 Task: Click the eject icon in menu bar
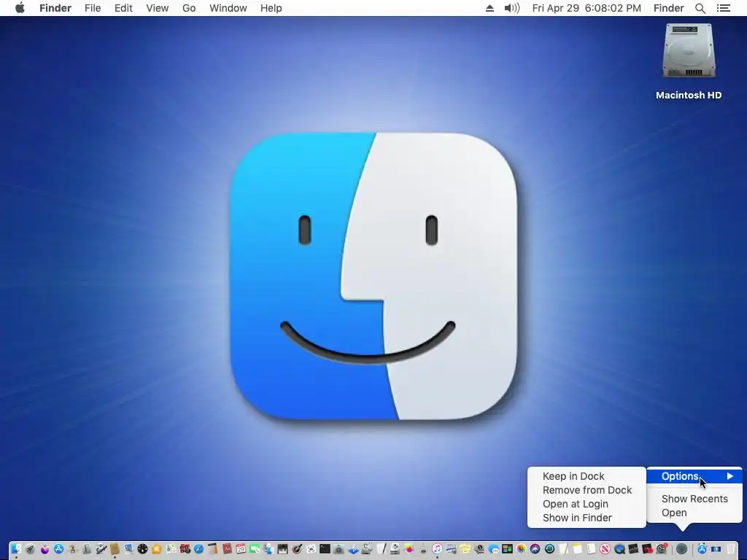tap(489, 8)
